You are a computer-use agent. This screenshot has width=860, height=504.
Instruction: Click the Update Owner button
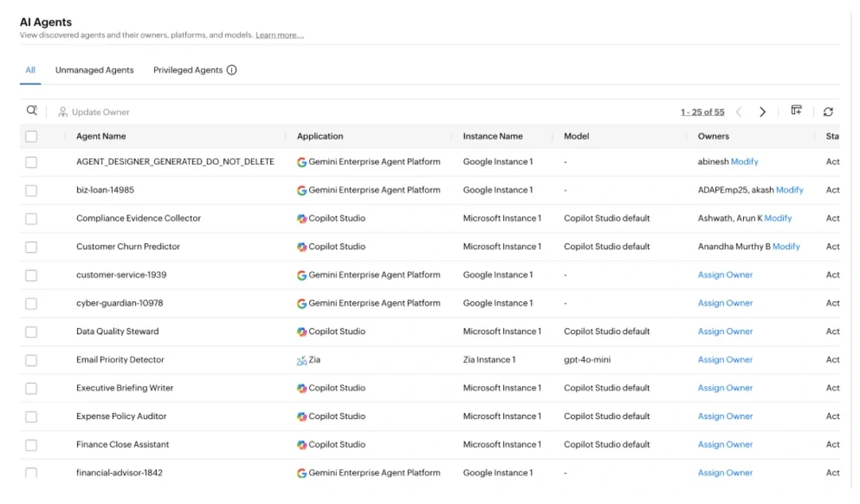tap(94, 112)
